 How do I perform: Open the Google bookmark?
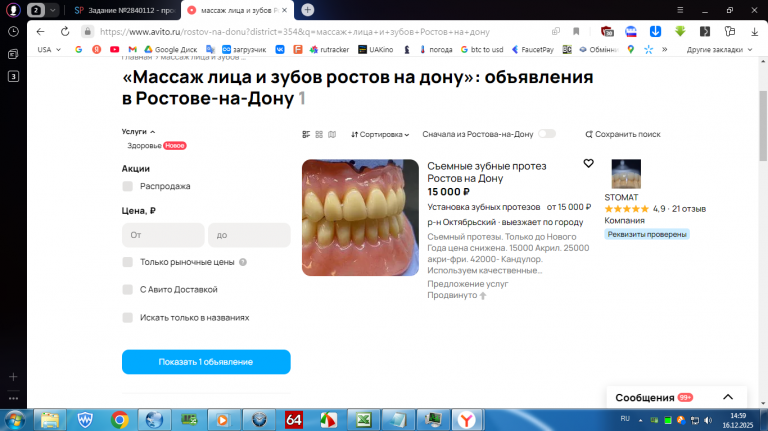78,49
